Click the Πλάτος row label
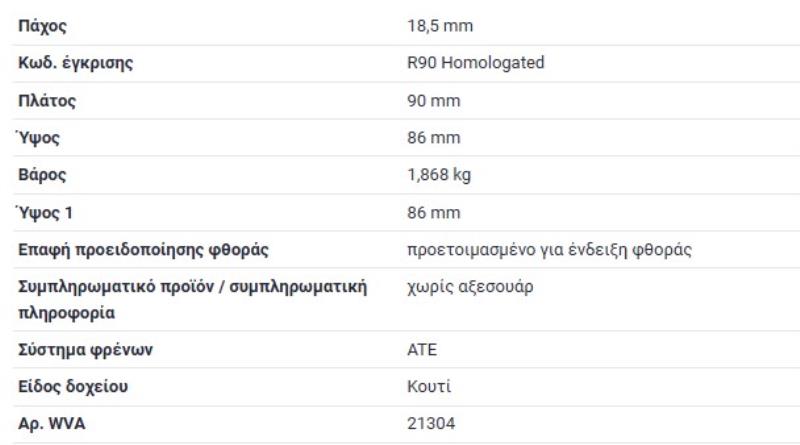Image resolution: width=800 pixels, height=445 pixels. tap(48, 101)
